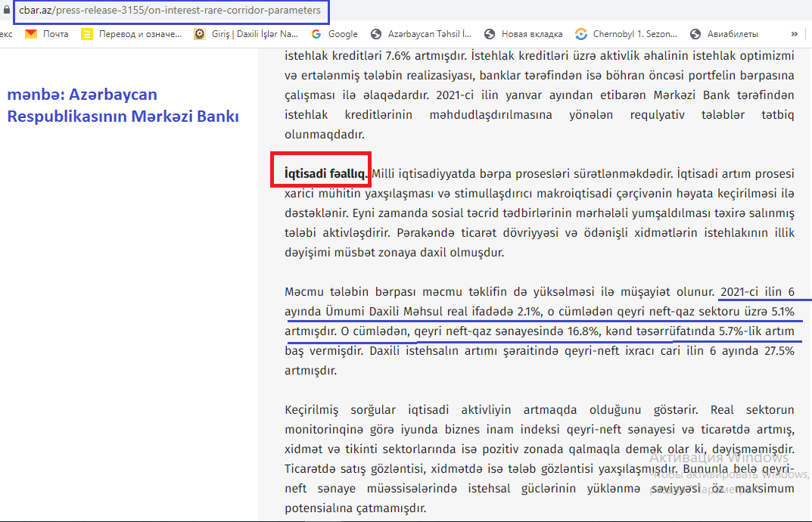812x522 pixels.
Task: Click the padlock site security icon
Action: 6,11
